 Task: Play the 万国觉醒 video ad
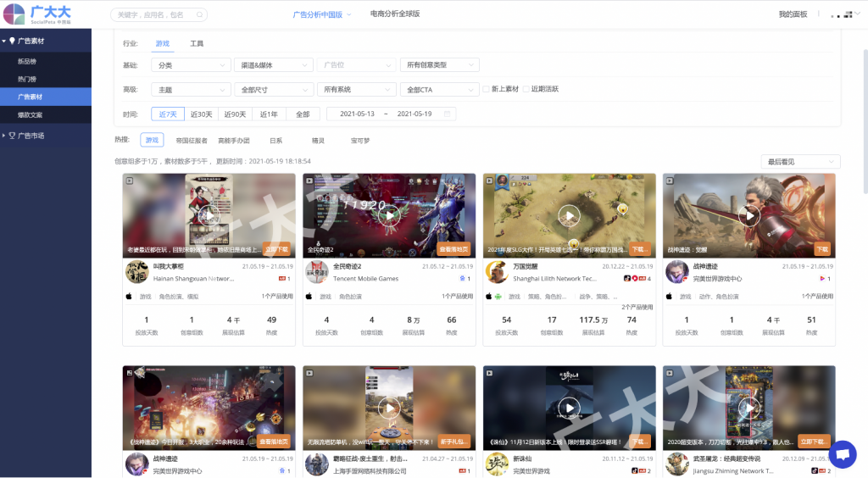pyautogui.click(x=569, y=215)
